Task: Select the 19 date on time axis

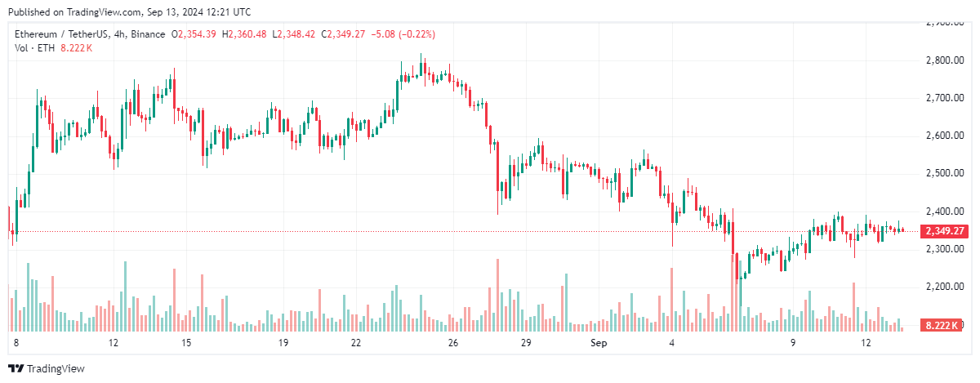Action: coord(283,343)
